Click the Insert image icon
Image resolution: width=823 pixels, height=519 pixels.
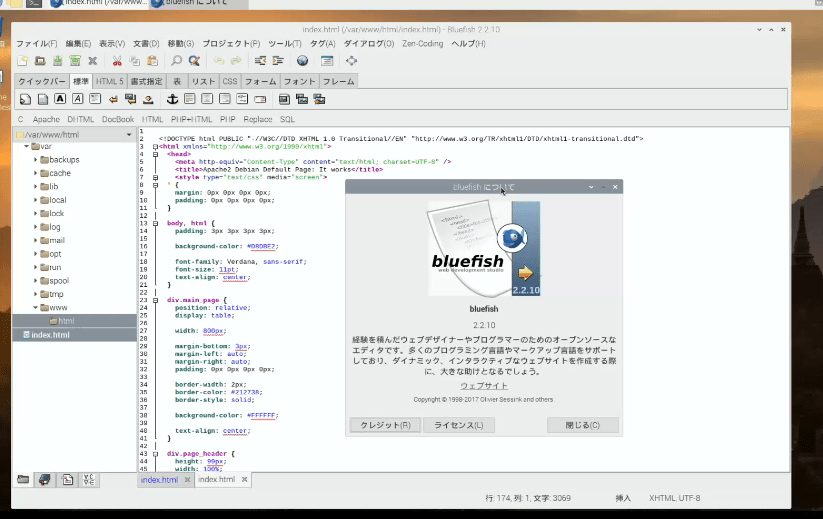(284, 99)
